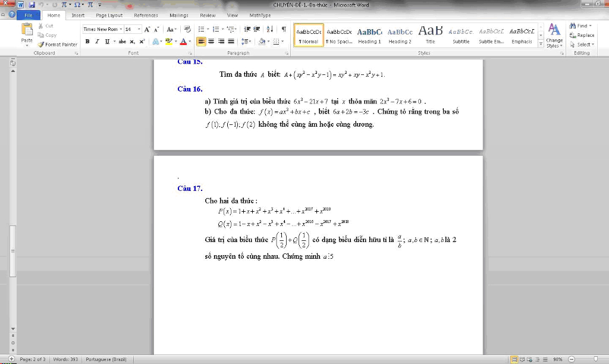Click Page 2 of 3 in status bar
This screenshot has width=609, height=364.
(x=33, y=359)
